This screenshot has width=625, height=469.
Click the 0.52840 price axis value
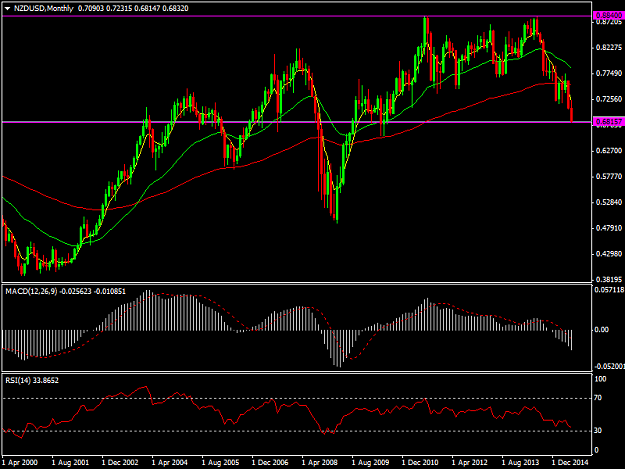pyautogui.click(x=609, y=202)
